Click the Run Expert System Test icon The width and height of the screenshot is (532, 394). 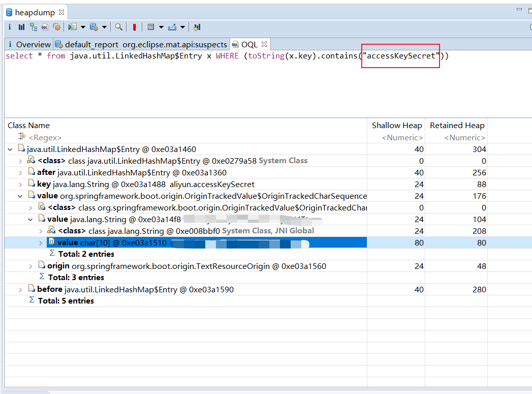[x=72, y=27]
